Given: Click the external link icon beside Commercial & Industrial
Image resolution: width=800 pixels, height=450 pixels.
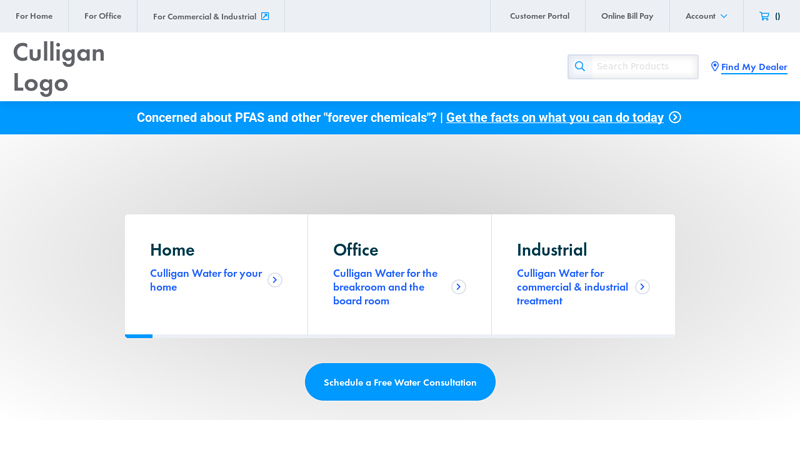Looking at the screenshot, I should (x=265, y=16).
